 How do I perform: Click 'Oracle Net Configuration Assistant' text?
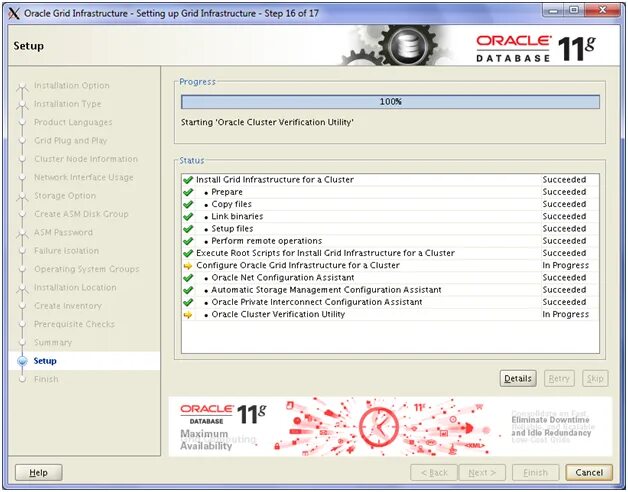click(283, 278)
